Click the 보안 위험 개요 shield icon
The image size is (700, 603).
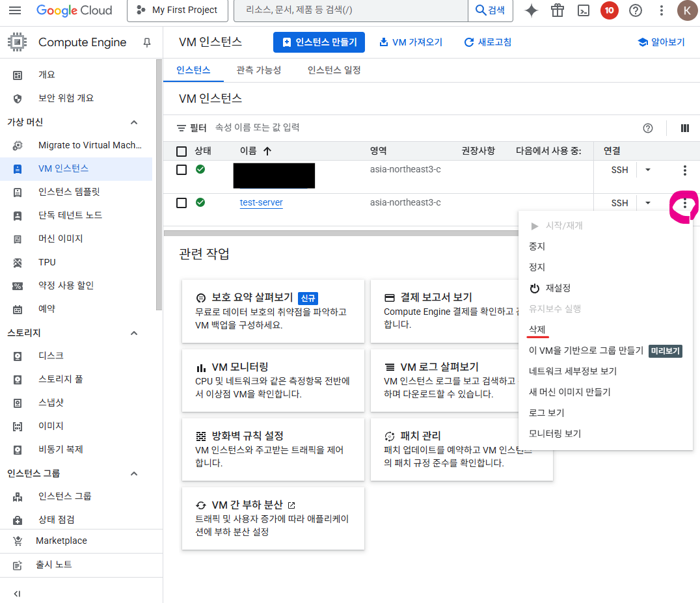click(x=18, y=99)
